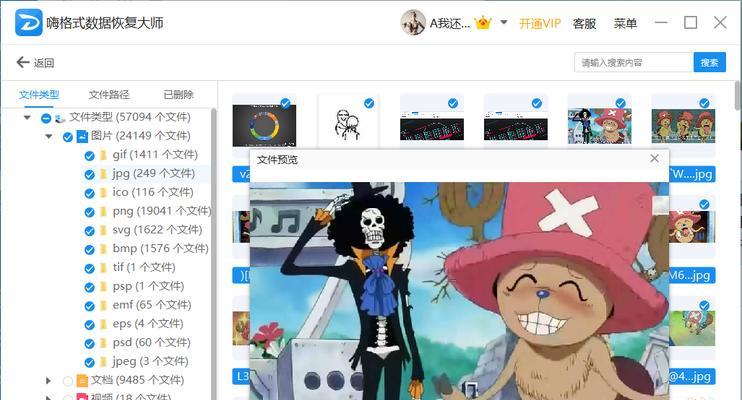Uncheck the sketch thumbnail checkmark

(369, 103)
